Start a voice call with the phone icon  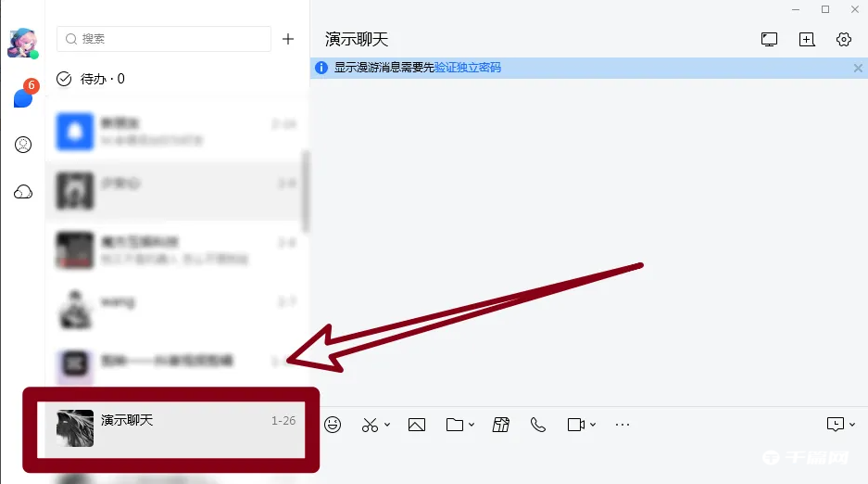tap(537, 425)
